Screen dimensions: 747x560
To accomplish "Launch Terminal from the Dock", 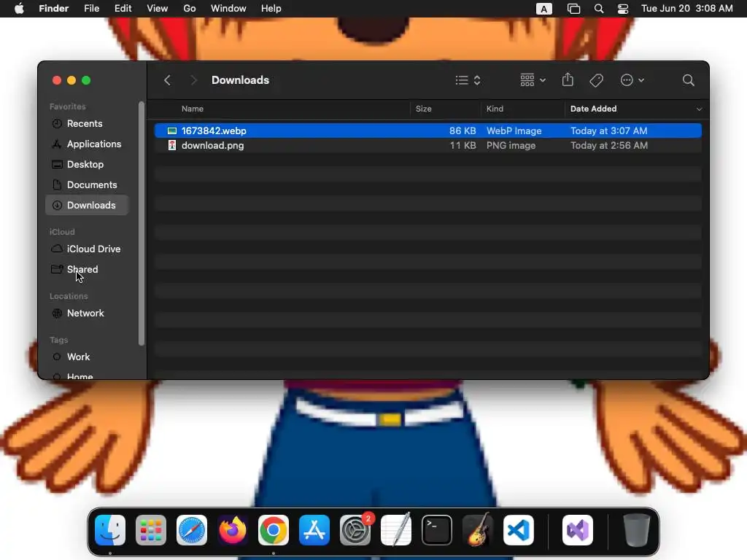I will 437,530.
